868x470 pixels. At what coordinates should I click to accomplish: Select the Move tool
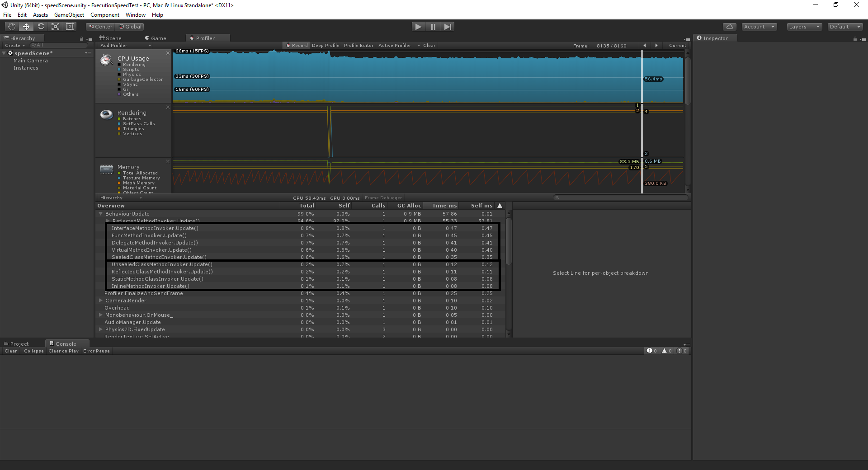[x=26, y=27]
